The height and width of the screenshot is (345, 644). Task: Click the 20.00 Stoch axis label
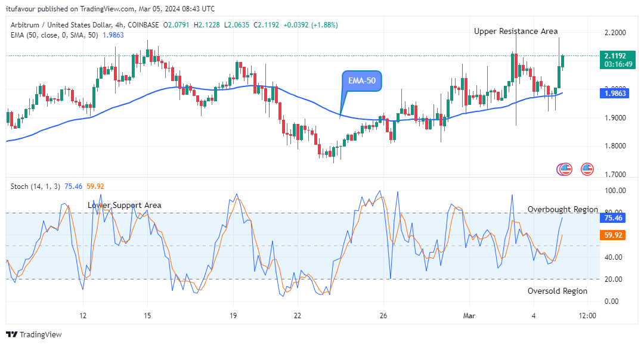pos(613,279)
